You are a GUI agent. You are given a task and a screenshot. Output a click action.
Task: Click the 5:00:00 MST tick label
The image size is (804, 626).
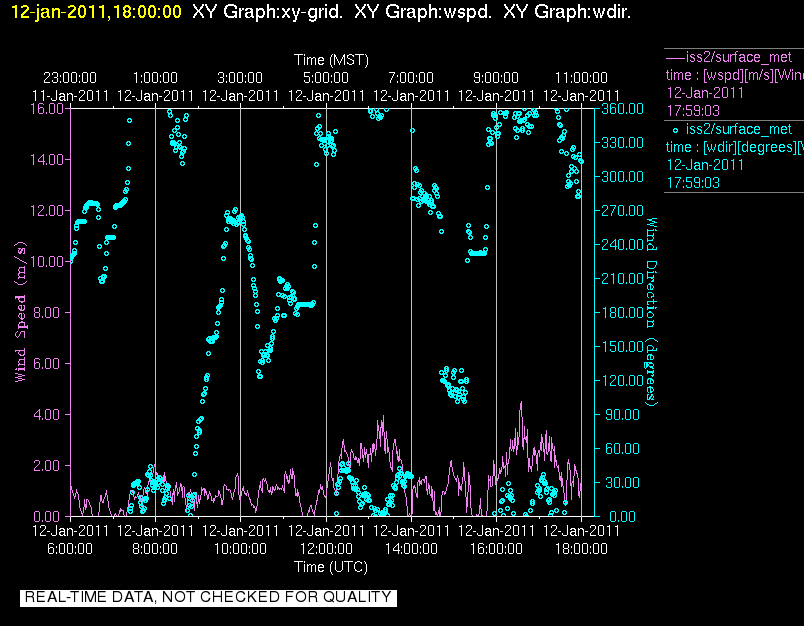tap(326, 78)
